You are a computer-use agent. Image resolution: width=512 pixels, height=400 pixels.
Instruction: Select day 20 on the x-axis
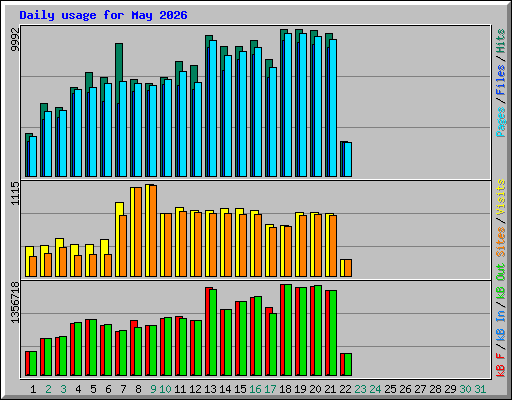point(315,389)
